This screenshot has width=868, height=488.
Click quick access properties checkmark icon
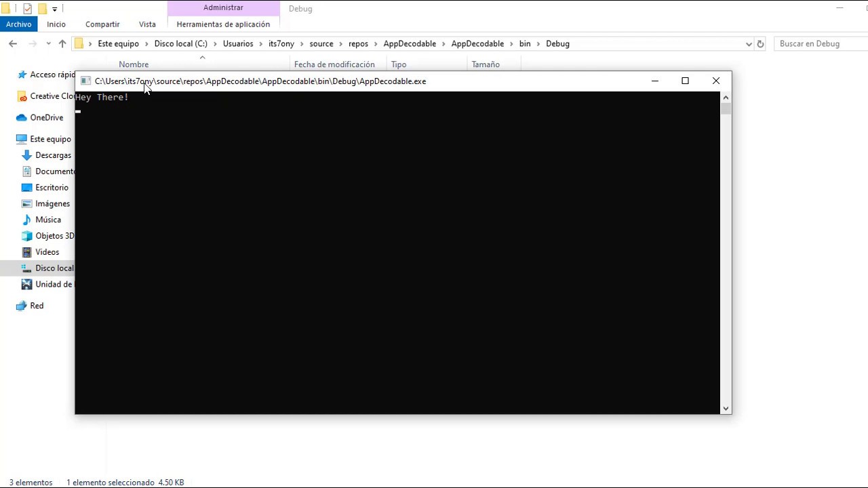(27, 9)
